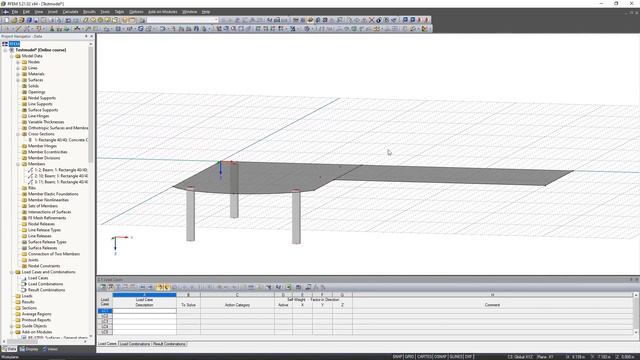Toggle SNAP in the status bar
640x360 pixels.
398,357
